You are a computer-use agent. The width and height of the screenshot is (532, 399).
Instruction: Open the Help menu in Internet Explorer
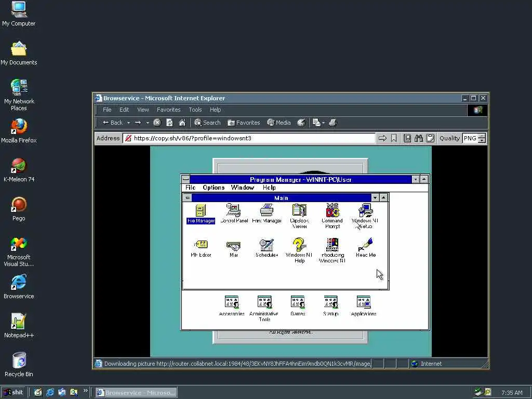pyautogui.click(x=216, y=110)
